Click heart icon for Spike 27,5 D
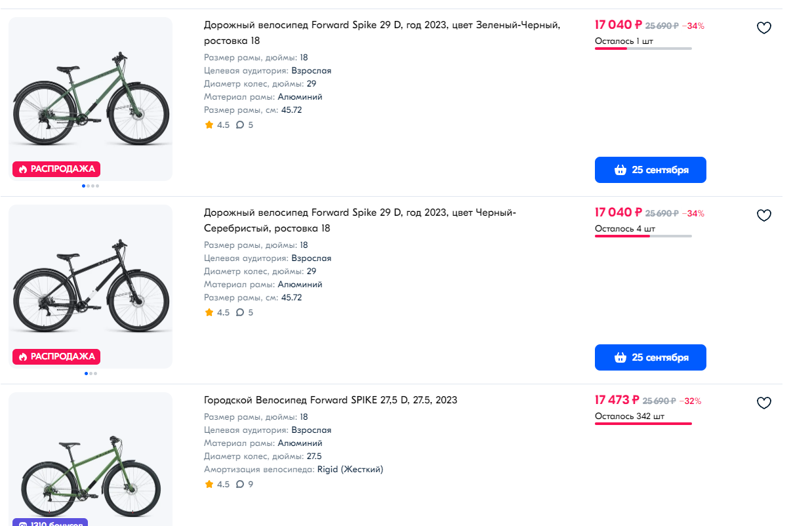The image size is (812, 526). tap(763, 403)
